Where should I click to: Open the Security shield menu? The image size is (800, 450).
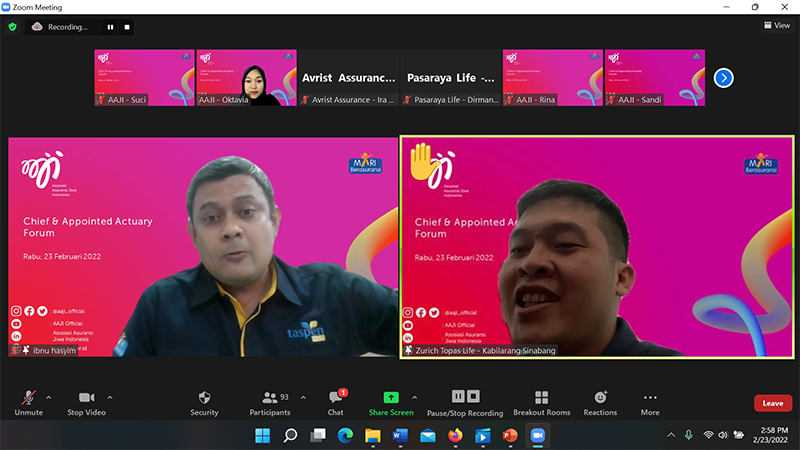(204, 403)
